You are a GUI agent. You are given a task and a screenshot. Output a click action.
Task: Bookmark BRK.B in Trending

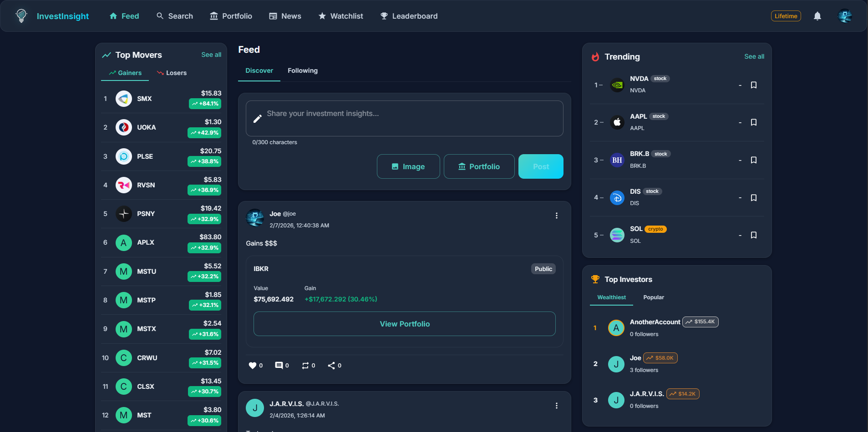pos(754,160)
